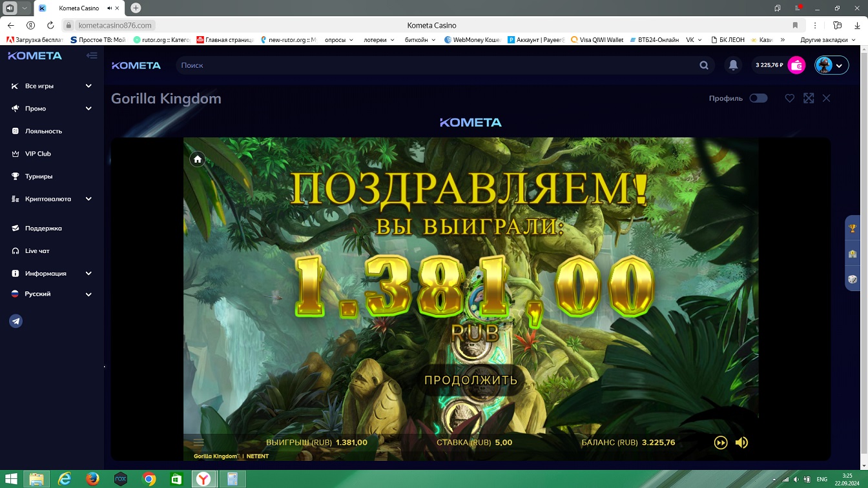The width and height of the screenshot is (868, 488).
Task: Close the Gorilla Kingdom game panel
Action: point(827,98)
